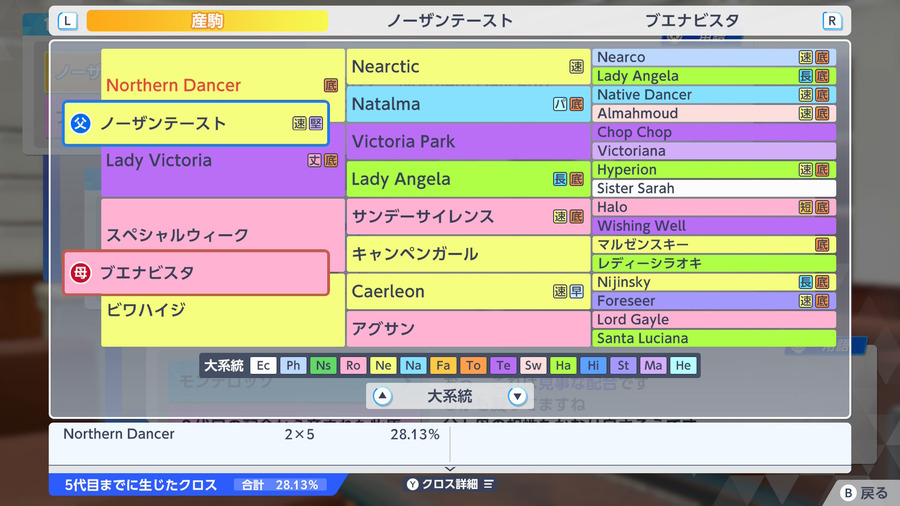
Task: Click the 堅 factor icon on ノーザンテースト
Action: (316, 123)
